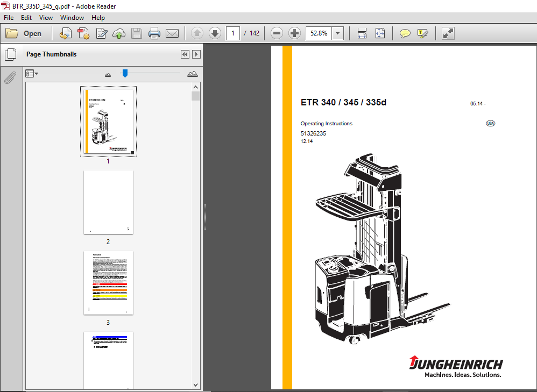Open the Attachments paperclip panel
This screenshot has width=537, height=392.
[x=10, y=78]
